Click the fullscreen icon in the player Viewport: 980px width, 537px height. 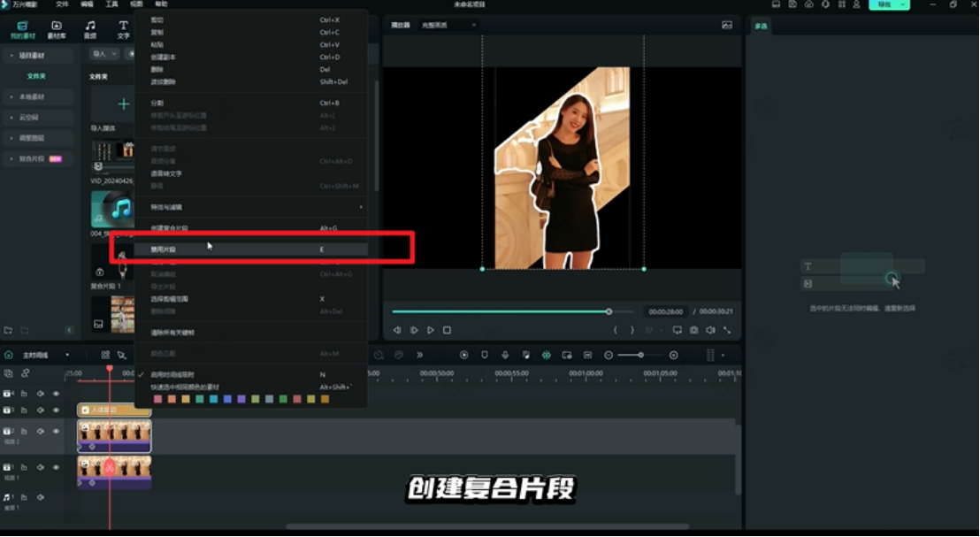pyautogui.click(x=727, y=330)
